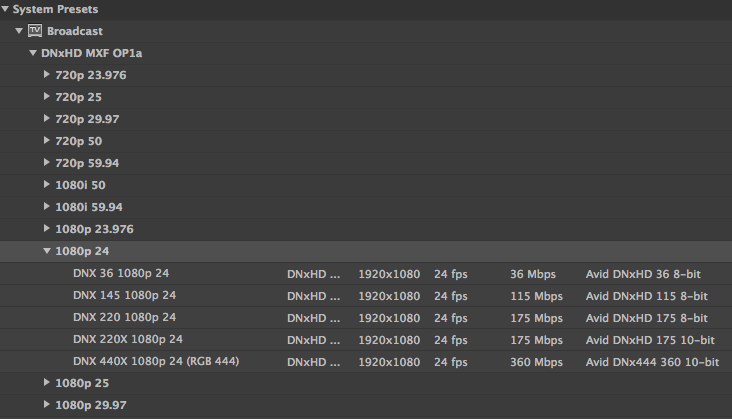Click Avid DNxHD 36 8-bit comment
This screenshot has height=419, width=732.
coord(643,274)
